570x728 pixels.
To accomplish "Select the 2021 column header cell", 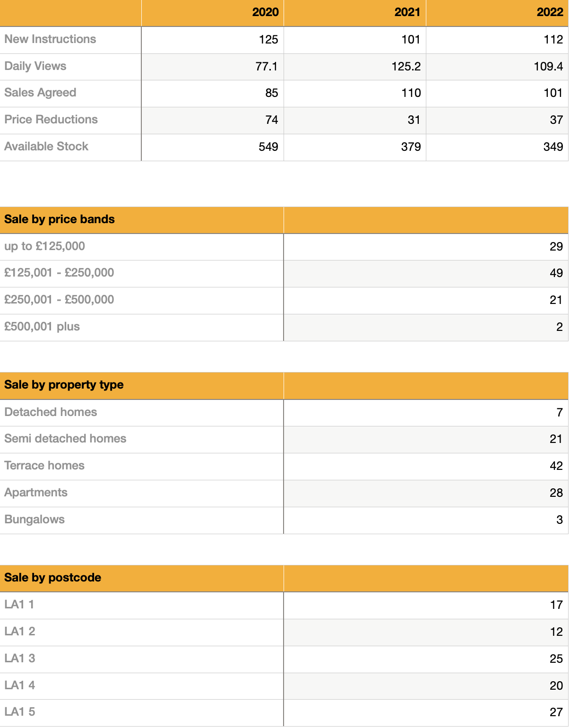I will point(407,12).
